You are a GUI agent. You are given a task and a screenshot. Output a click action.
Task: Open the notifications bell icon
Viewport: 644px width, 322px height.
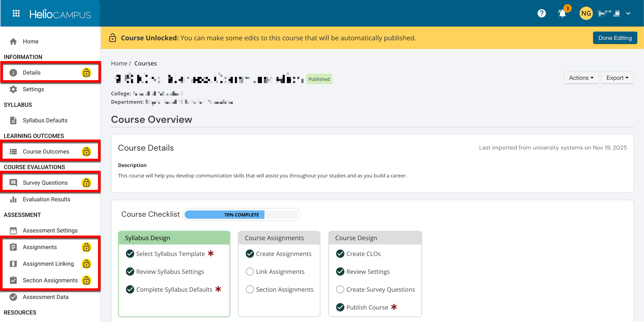pyautogui.click(x=562, y=14)
